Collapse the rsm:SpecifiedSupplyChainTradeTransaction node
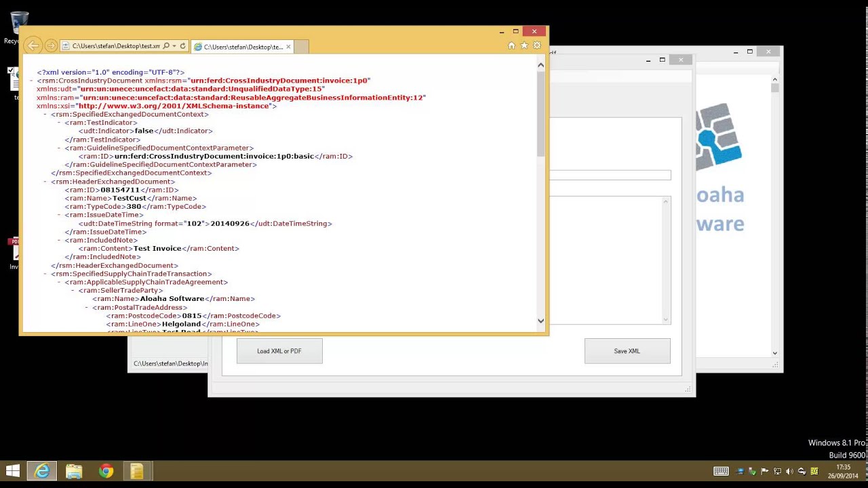The height and width of the screenshot is (488, 868). pyautogui.click(x=45, y=274)
